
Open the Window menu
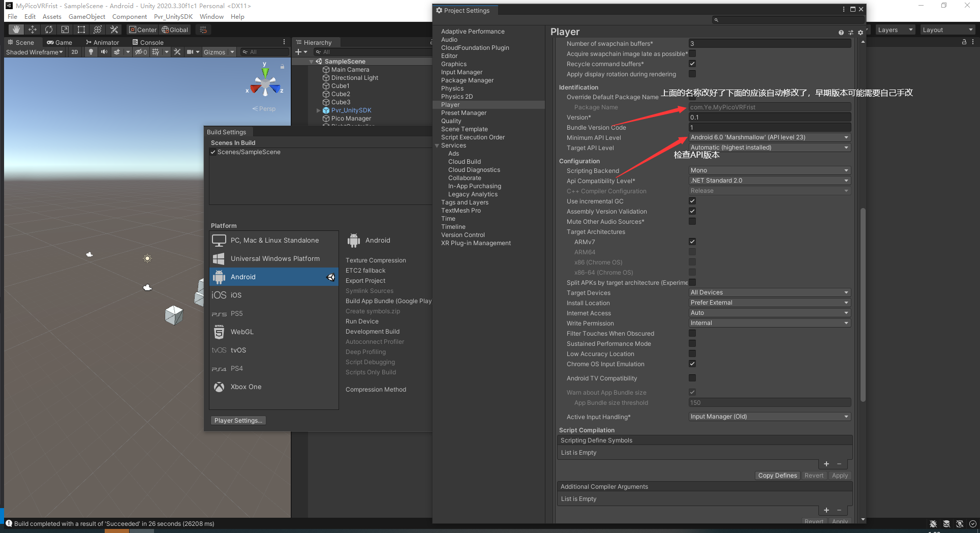pyautogui.click(x=211, y=17)
